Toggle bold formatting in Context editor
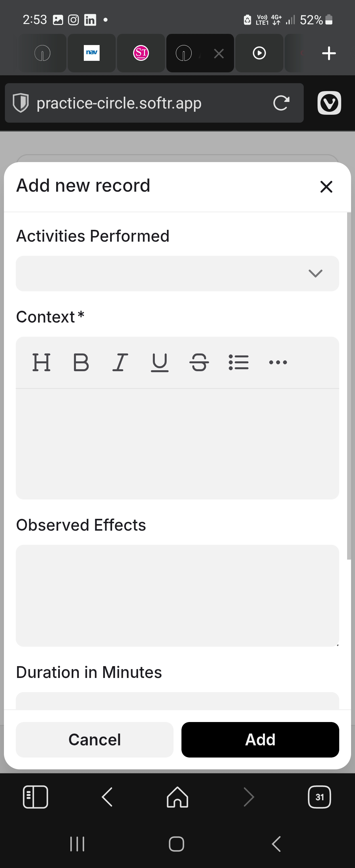Viewport: 355px width, 868px height. [x=81, y=363]
